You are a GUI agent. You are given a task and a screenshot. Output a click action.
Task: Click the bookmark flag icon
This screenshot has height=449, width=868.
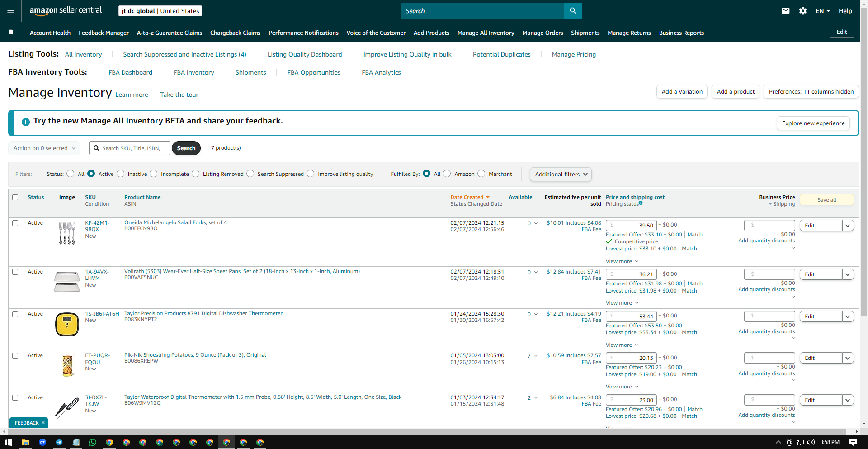coord(11,32)
